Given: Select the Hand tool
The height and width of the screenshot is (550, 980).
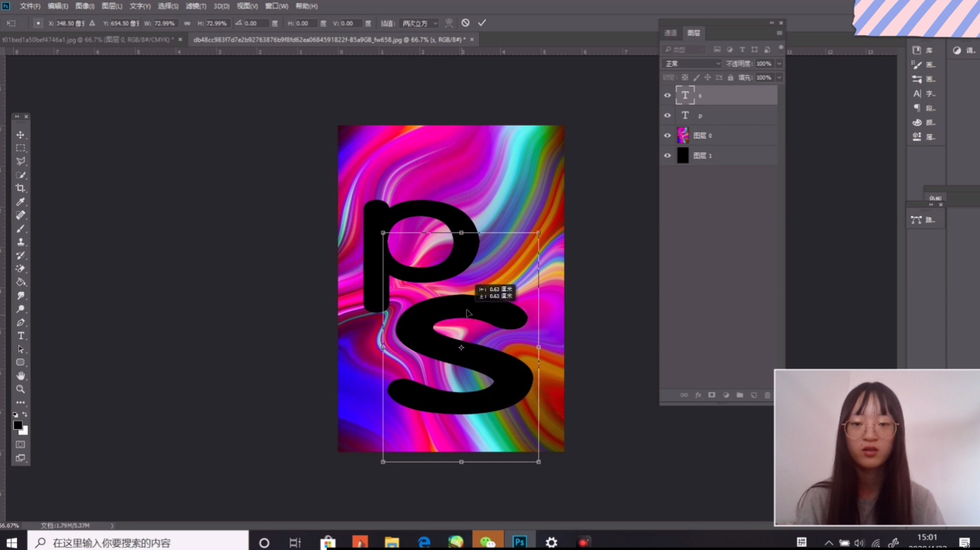Looking at the screenshot, I should pyautogui.click(x=21, y=376).
